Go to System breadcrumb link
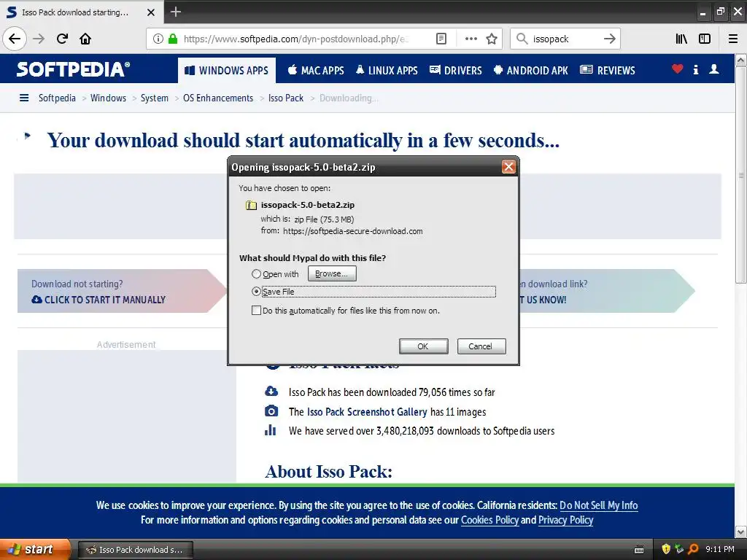This screenshot has width=747, height=560. coord(155,98)
